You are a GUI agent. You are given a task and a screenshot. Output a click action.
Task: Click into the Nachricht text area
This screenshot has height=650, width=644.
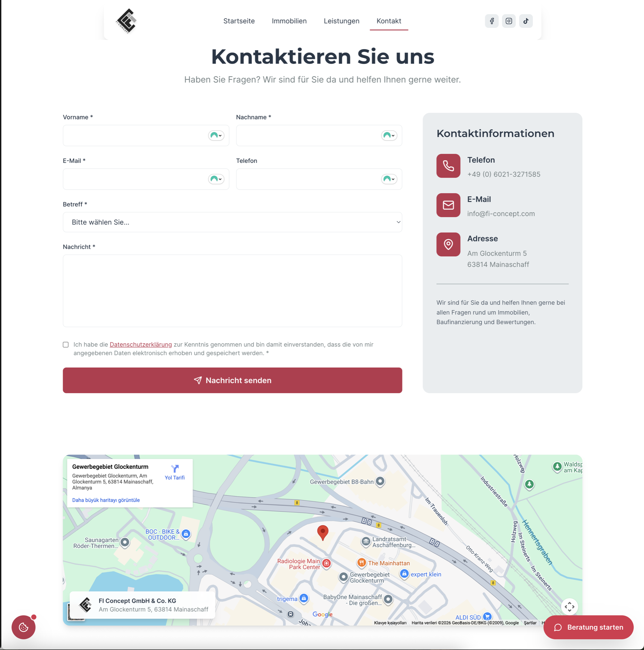click(232, 291)
